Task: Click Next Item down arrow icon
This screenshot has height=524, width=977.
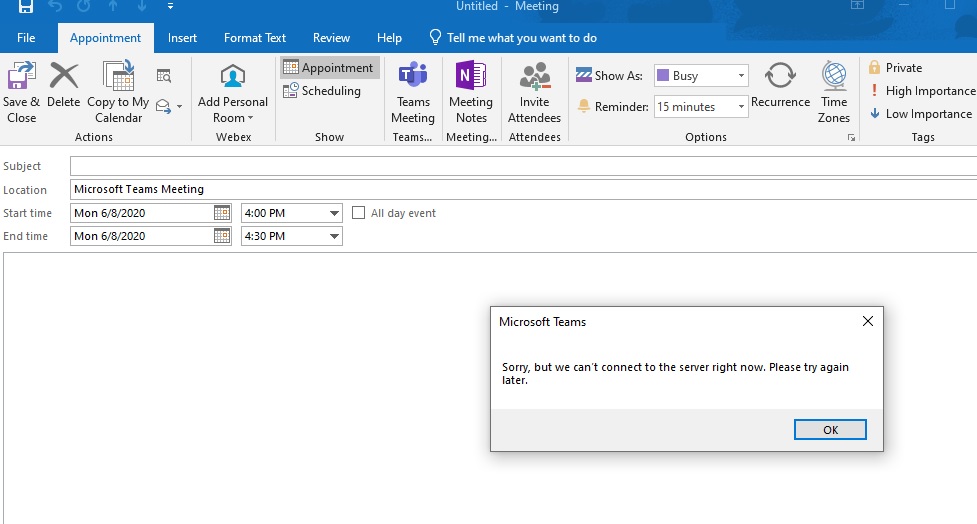Action: coord(141,6)
